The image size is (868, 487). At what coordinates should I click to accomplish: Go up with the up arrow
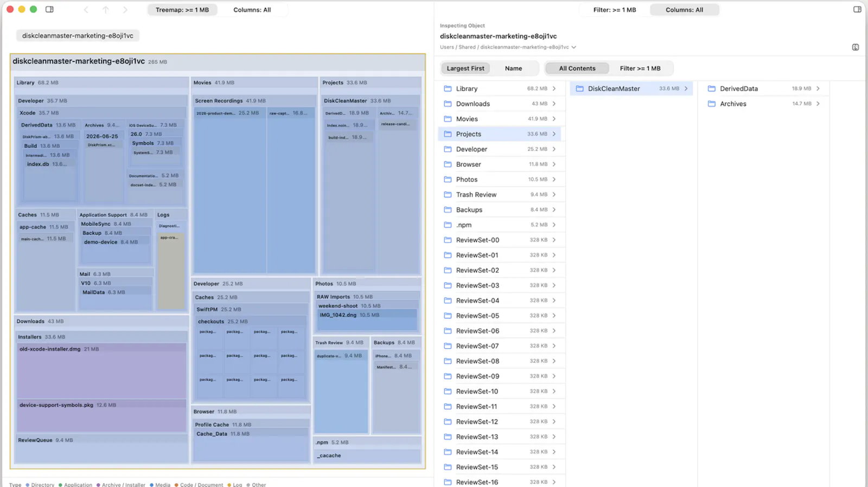pos(106,10)
